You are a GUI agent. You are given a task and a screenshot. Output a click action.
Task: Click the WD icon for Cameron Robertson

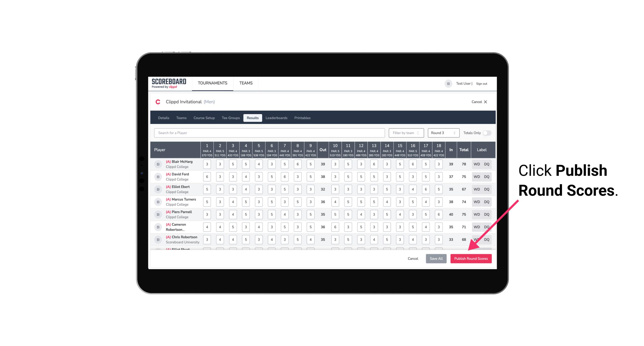coord(476,227)
